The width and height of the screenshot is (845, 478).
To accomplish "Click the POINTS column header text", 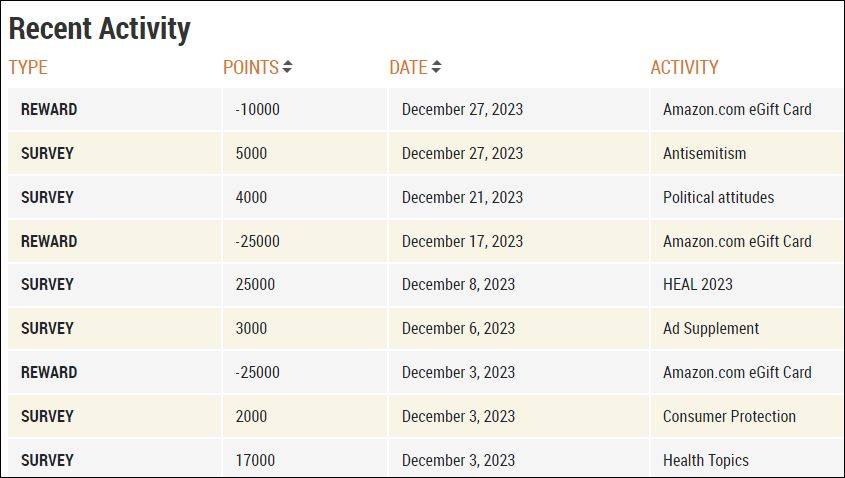I will point(250,68).
